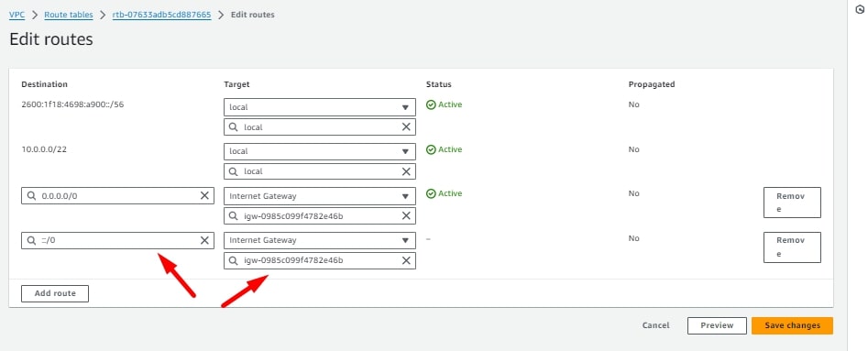Screen dimensions: 868x351
Task: Save changes to routes
Action: click(792, 325)
